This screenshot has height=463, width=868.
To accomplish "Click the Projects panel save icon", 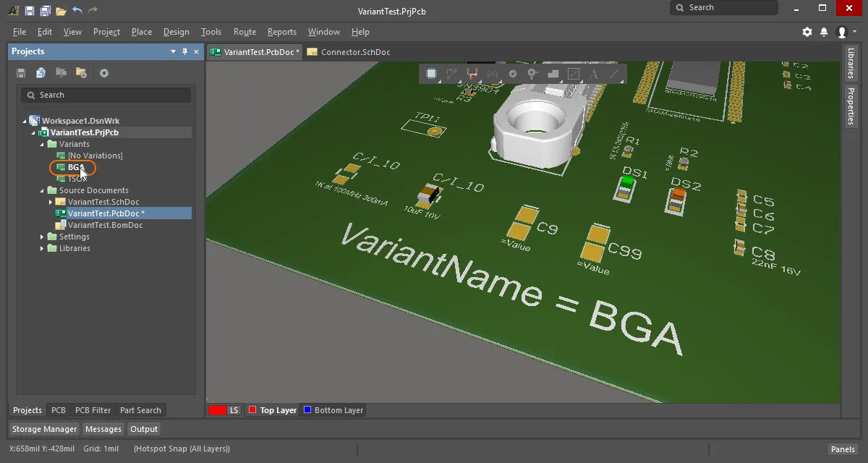I will [21, 73].
